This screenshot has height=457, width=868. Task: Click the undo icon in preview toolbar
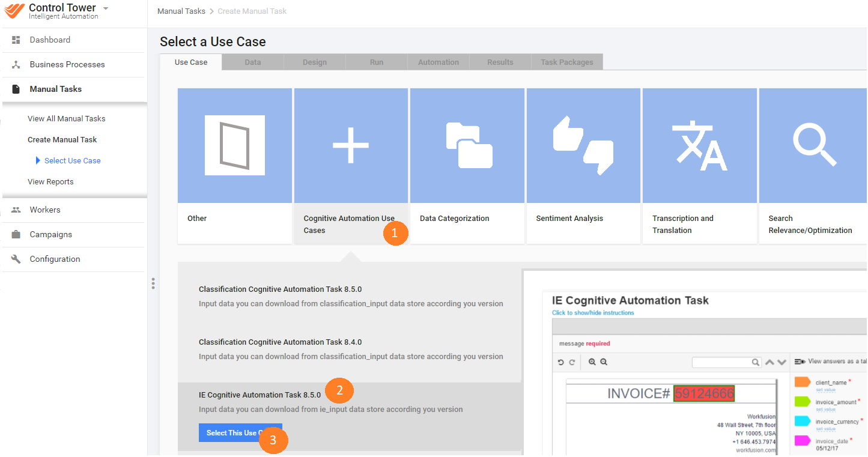[x=561, y=362]
